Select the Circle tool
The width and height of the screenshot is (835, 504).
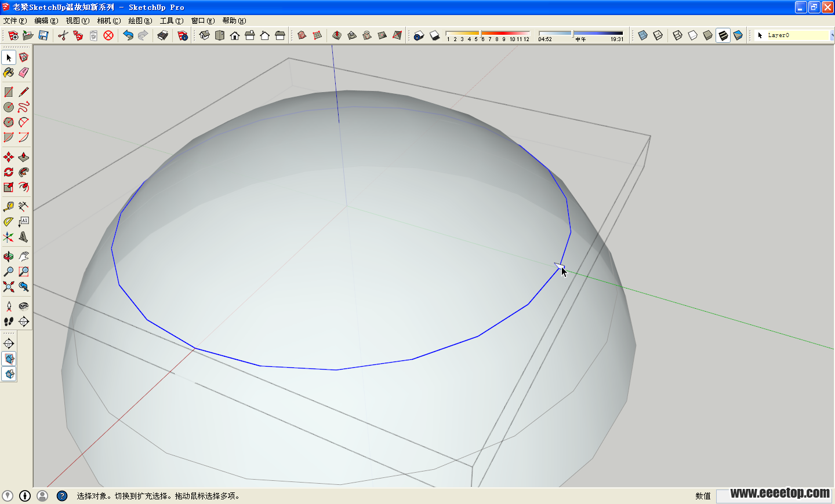point(9,107)
